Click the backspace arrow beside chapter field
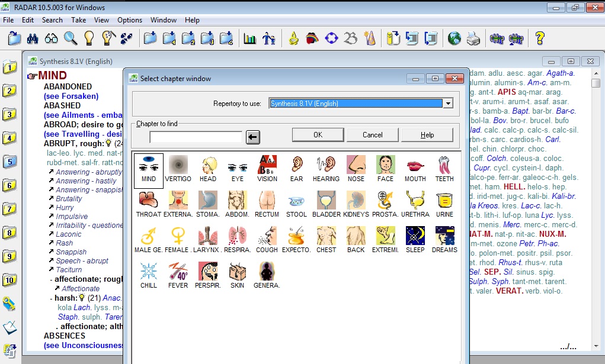Screen dimensions: 605x364 tap(253, 137)
